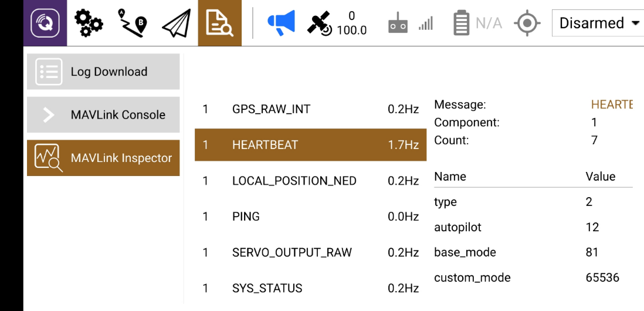
Task: Click the MAVLink Console chevron icon
Action: [x=49, y=114]
